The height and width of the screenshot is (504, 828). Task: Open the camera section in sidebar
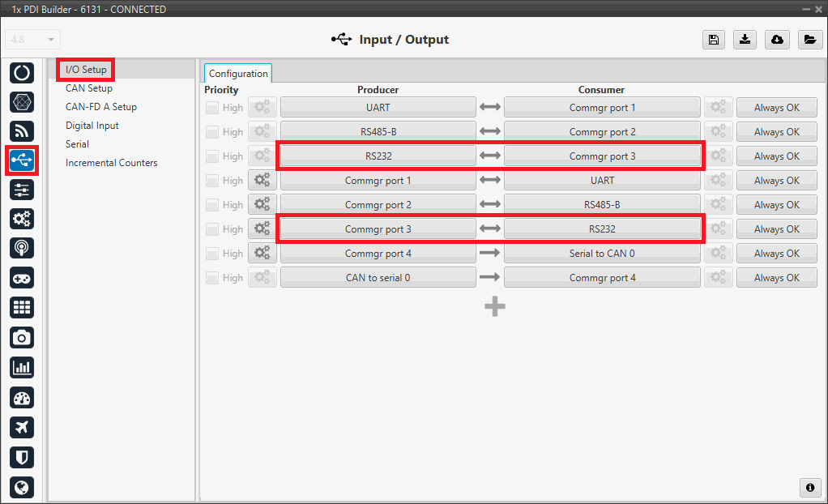point(22,337)
